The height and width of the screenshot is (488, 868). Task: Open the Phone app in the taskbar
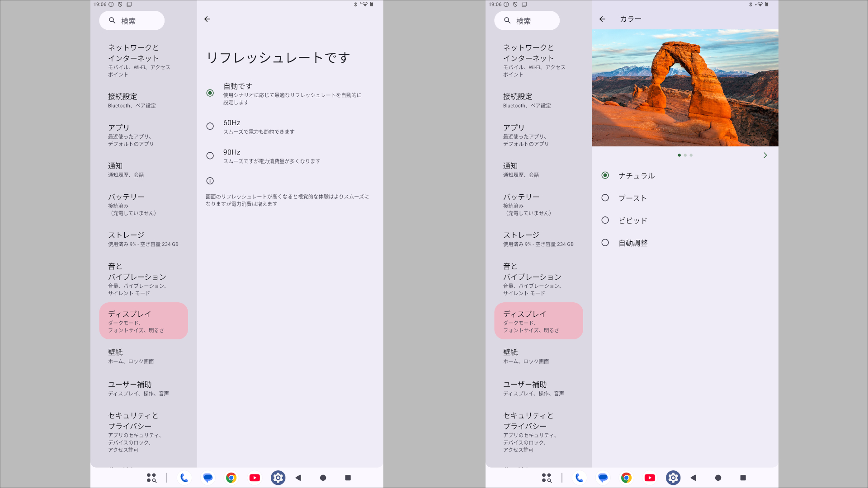[184, 478]
